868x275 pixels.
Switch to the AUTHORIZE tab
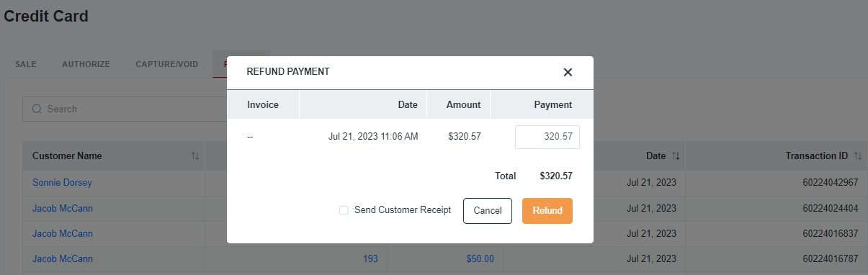click(86, 64)
